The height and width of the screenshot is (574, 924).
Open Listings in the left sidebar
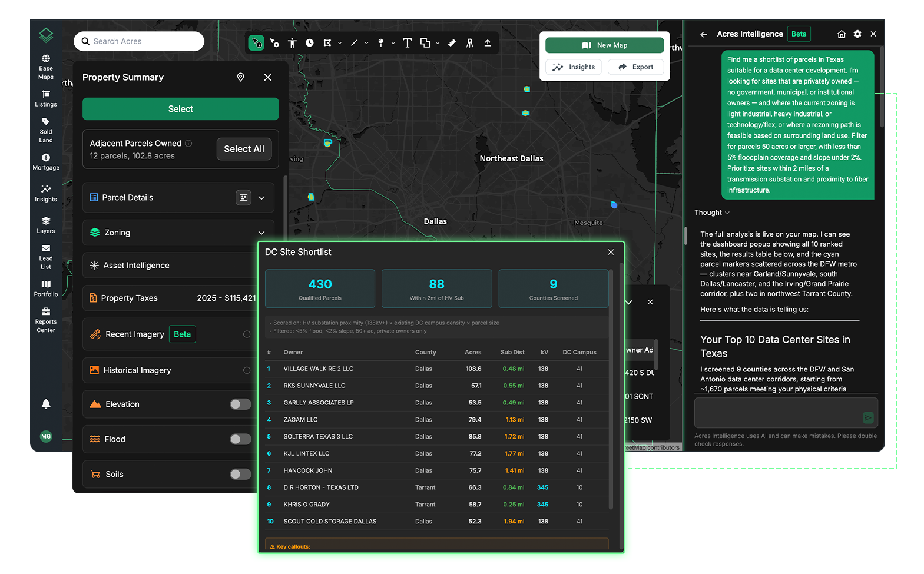pos(46,99)
